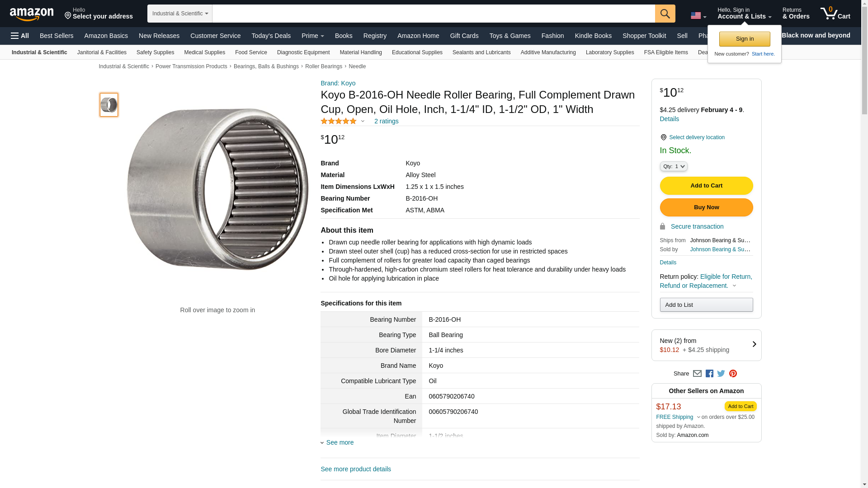Viewport: 868px width, 488px height.
Task: Share product on Pinterest icon
Action: [x=733, y=374]
